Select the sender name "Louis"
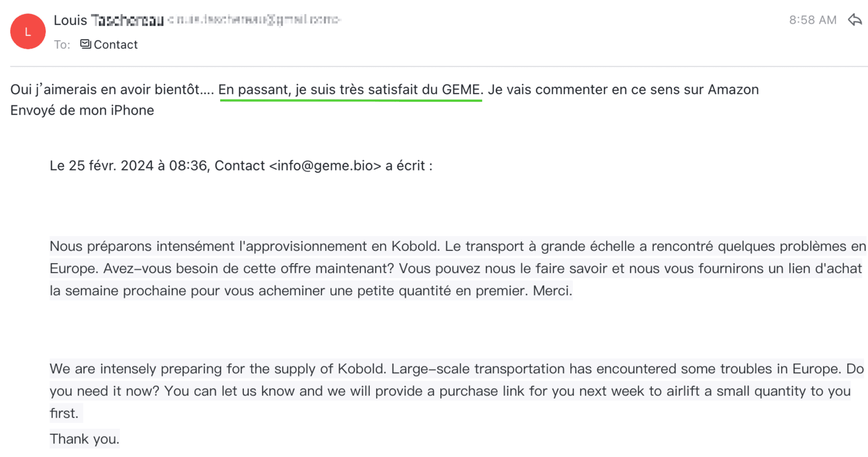Image resolution: width=868 pixels, height=457 pixels. [x=70, y=20]
